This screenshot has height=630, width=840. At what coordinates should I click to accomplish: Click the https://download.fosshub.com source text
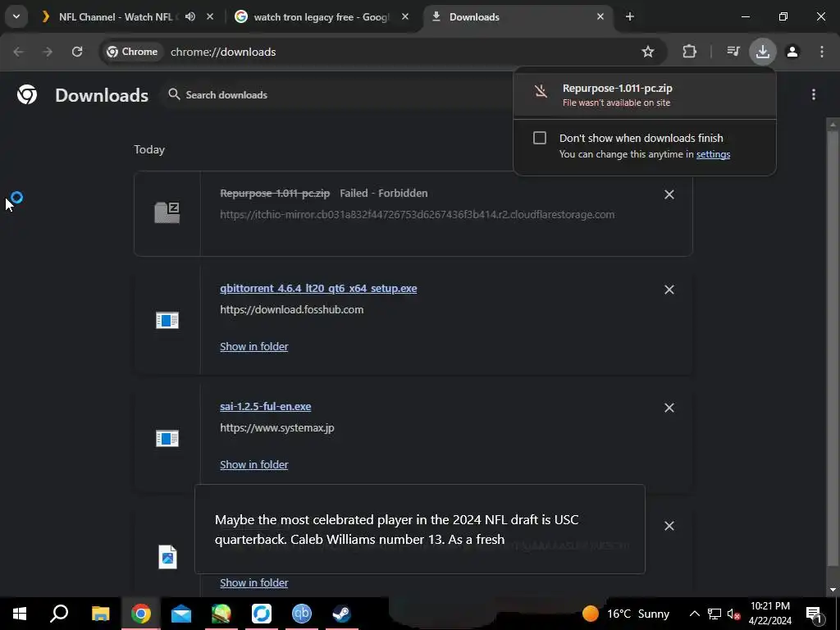(291, 309)
